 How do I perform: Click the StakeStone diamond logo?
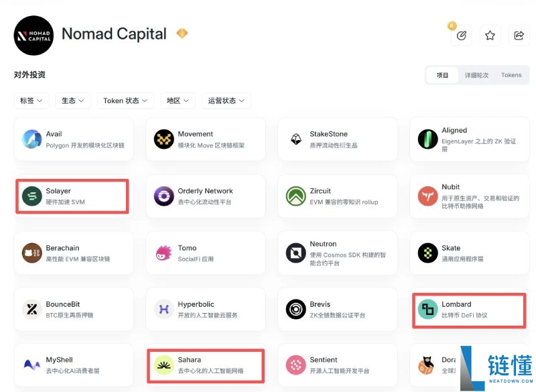tap(295, 139)
